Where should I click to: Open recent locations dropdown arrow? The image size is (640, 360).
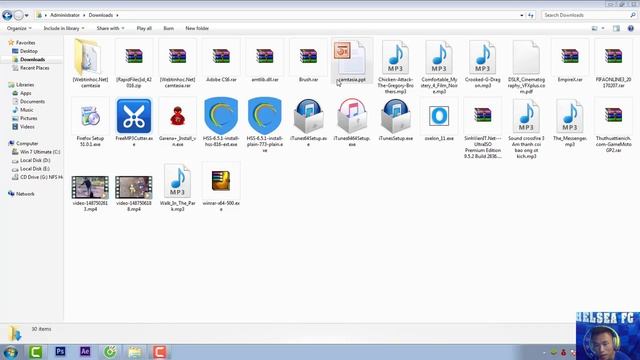[27, 16]
